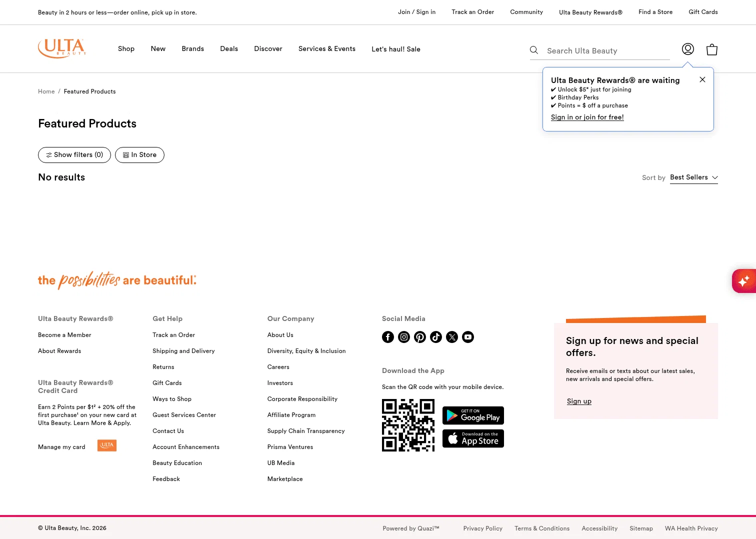
Task: Open Ulta's YouTube icon
Action: (468, 337)
